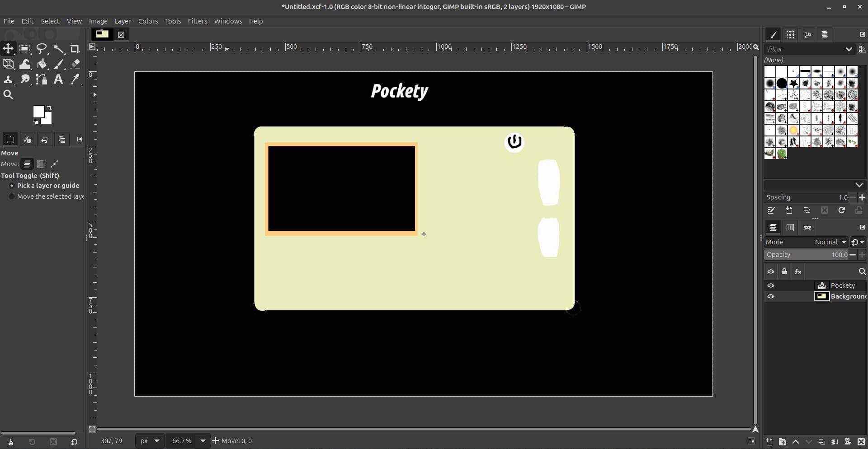This screenshot has height=449, width=868.
Task: Select the Paths tool in the toolbox
Action: (x=42, y=80)
